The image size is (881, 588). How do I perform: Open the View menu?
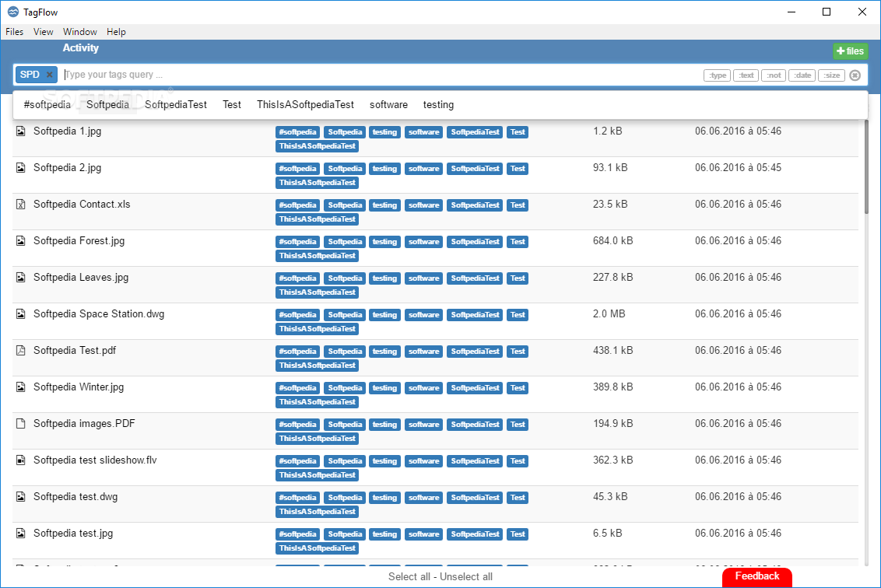coord(44,32)
